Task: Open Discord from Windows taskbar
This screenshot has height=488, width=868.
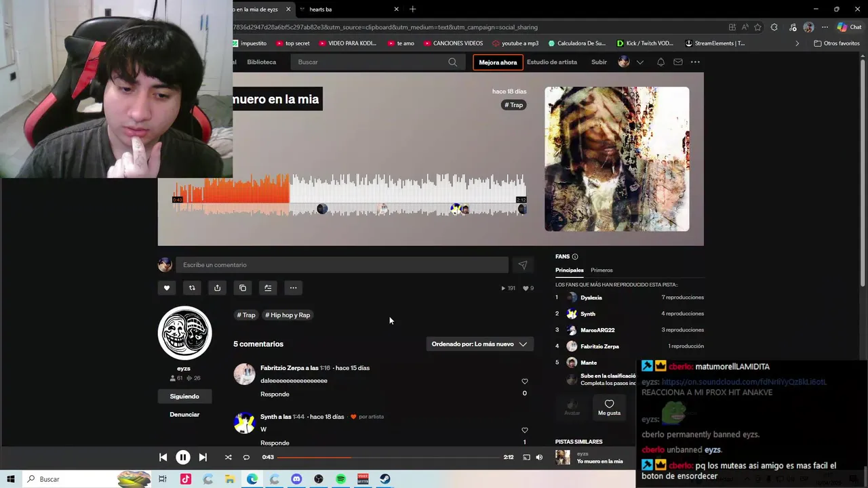Action: coord(296,479)
